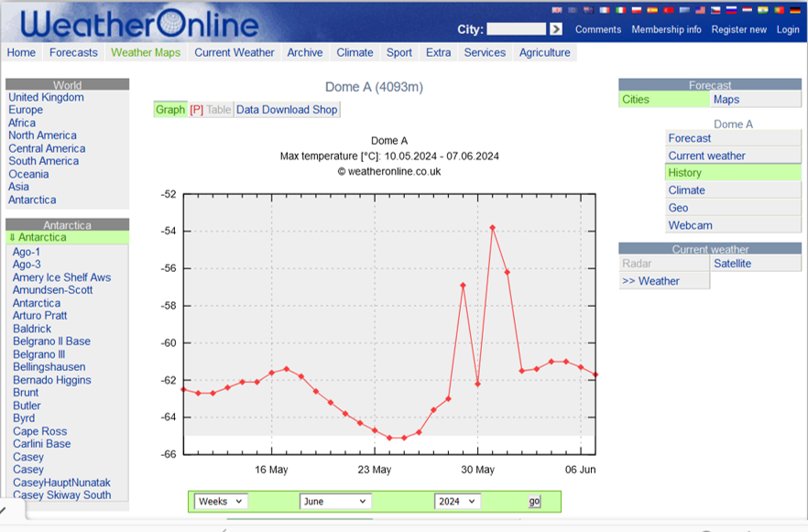Screen dimensions: 808x532
Task: Choose the Polish flag icon
Action: click(637, 10)
